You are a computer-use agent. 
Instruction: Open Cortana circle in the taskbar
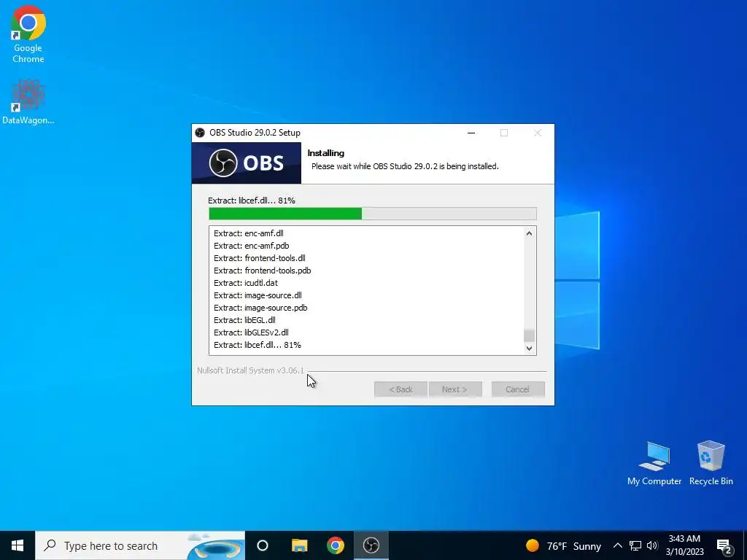pyautogui.click(x=263, y=545)
